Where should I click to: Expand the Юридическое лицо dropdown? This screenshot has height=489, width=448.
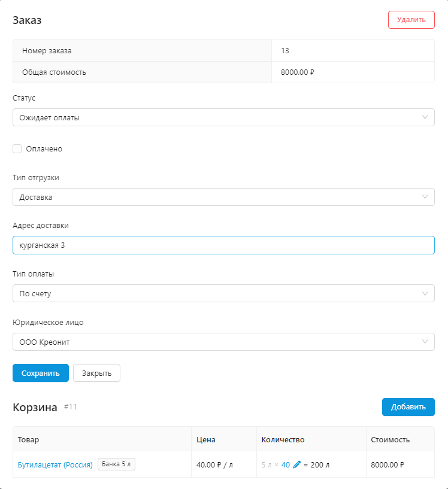(x=223, y=342)
